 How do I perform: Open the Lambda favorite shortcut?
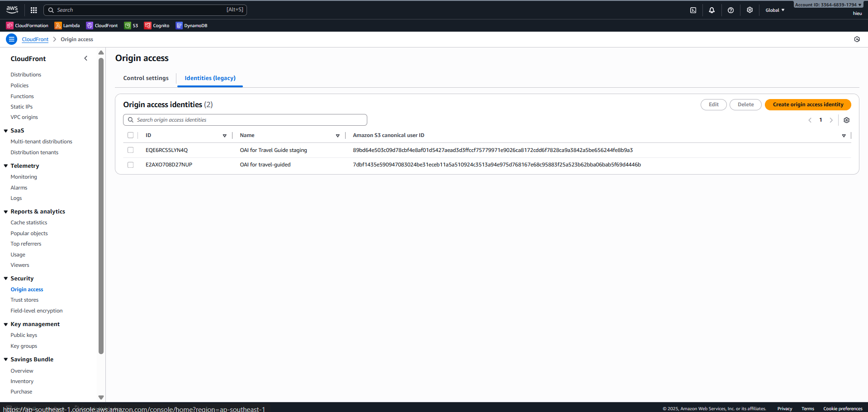pyautogui.click(x=67, y=25)
